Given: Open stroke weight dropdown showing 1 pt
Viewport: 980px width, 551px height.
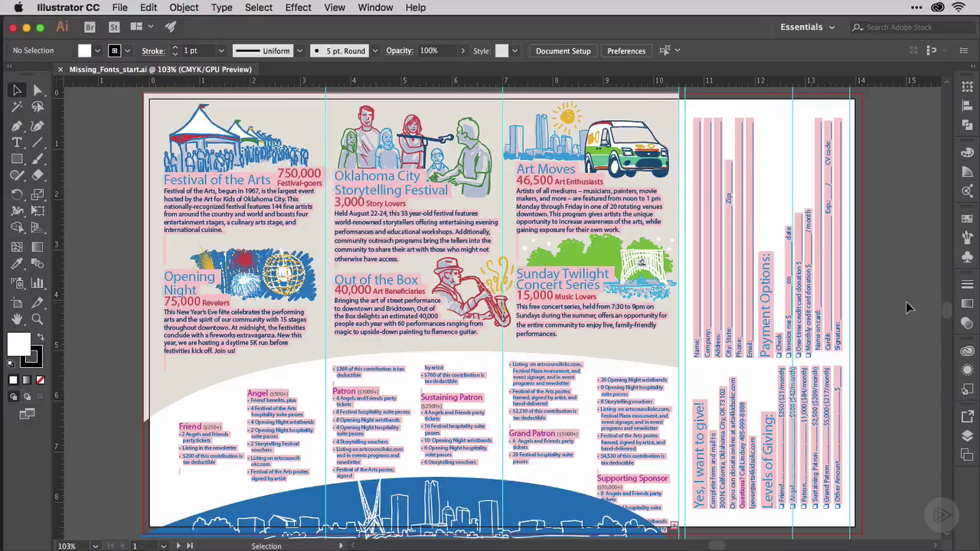Looking at the screenshot, I should coord(221,51).
